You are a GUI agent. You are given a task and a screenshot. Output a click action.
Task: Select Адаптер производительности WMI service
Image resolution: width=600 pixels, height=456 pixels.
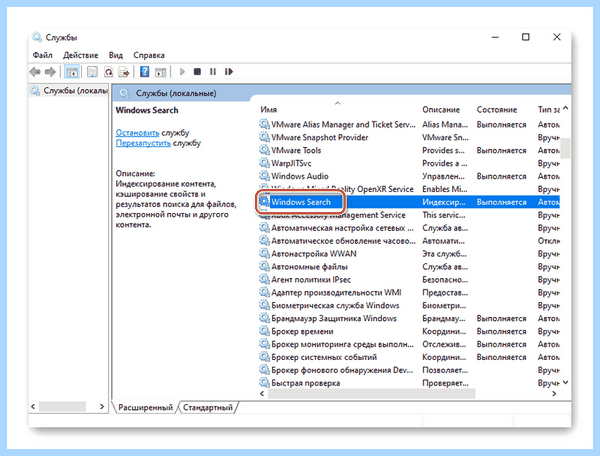click(336, 292)
